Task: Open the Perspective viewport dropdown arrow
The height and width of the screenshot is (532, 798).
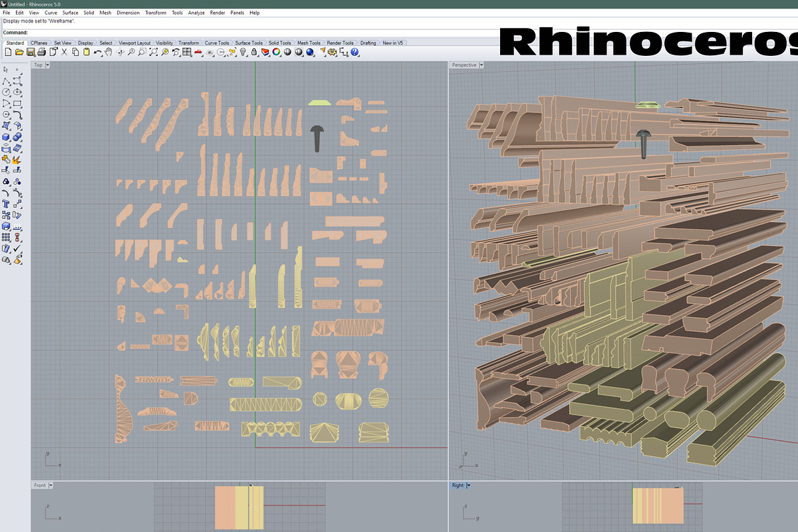Action: click(481, 65)
